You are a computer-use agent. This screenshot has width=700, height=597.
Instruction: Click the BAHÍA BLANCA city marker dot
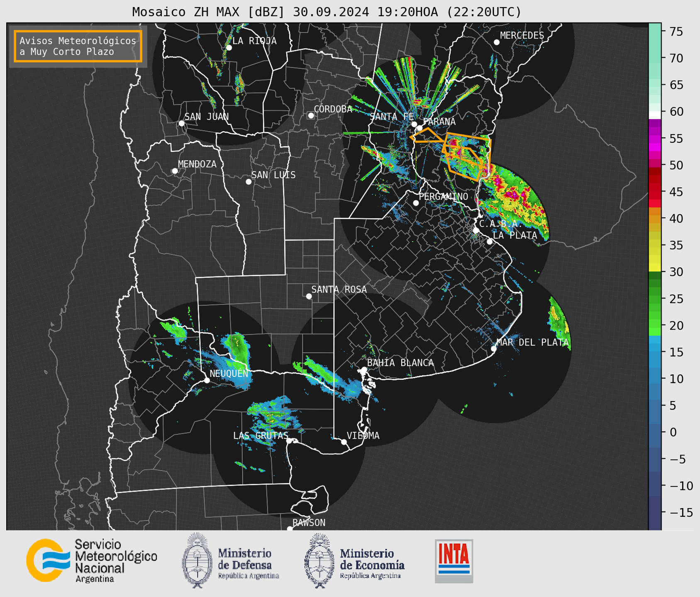click(364, 369)
